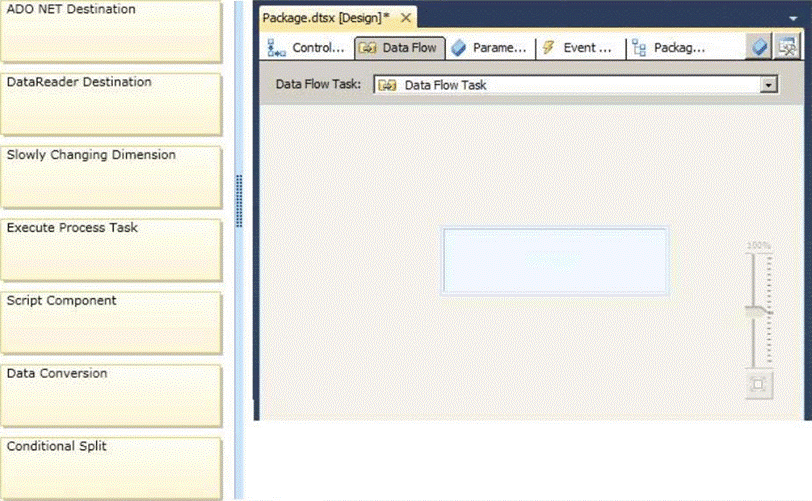Image resolution: width=812 pixels, height=501 pixels.
Task: Click the empty drop box on design canvas
Action: pos(555,261)
